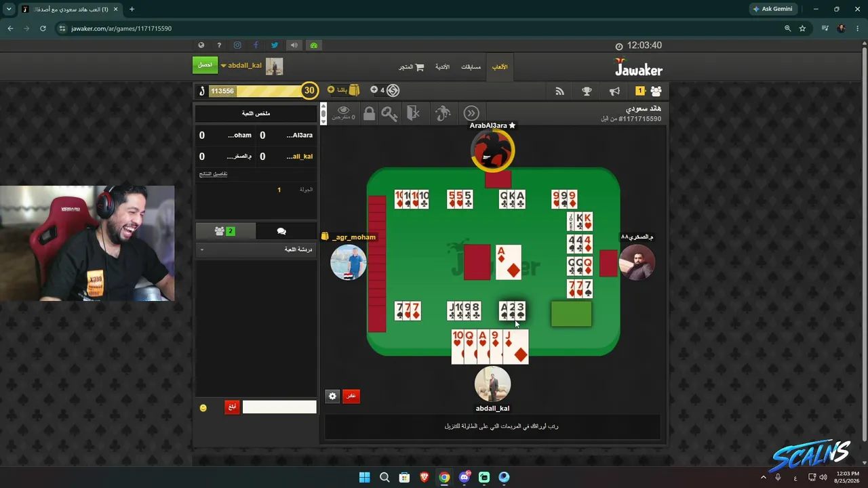868x488 pixels.
Task: Select the Q-K-A clubs meld
Action: pos(512,199)
